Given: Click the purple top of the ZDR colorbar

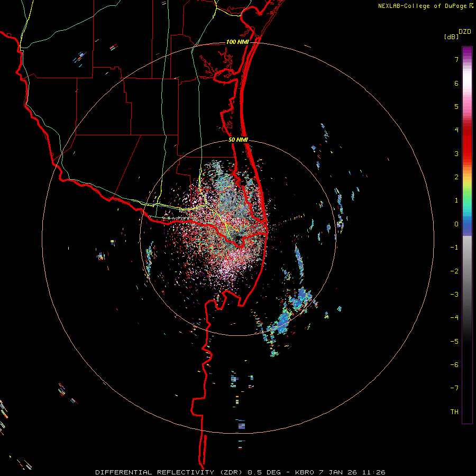Looking at the screenshot, I should 467,52.
